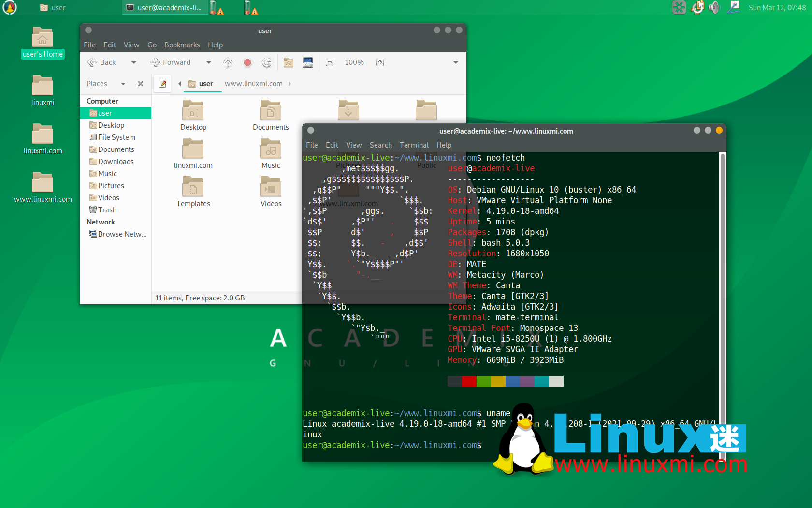Go up to parent folder icon
This screenshot has width=812, height=508.
(228, 62)
